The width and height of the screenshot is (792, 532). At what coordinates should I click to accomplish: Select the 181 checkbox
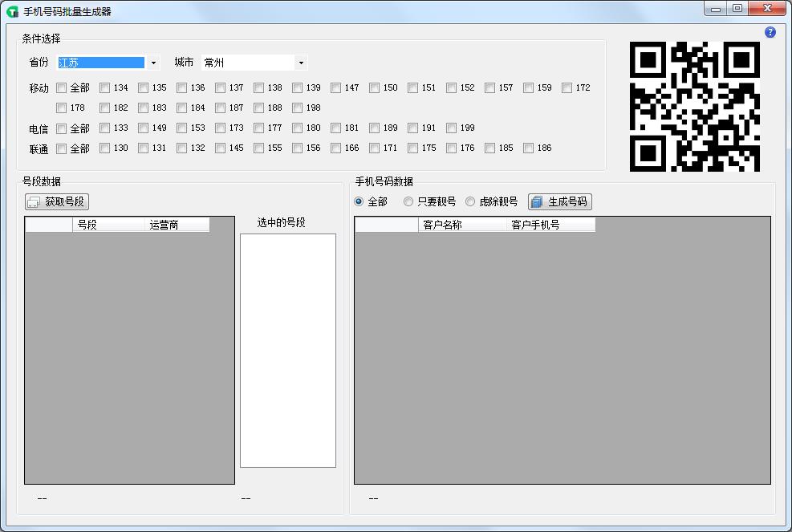click(x=335, y=128)
